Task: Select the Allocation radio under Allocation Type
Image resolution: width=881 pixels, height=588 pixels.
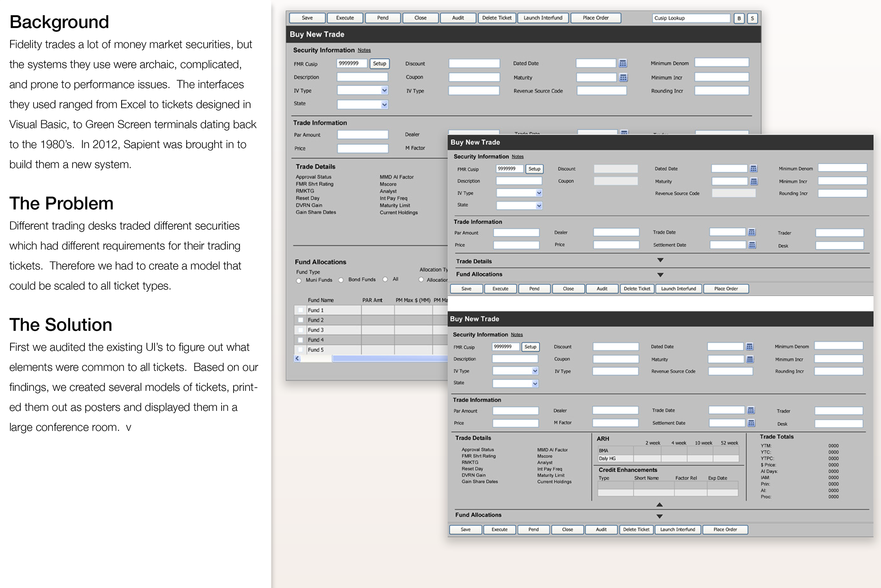Action: tap(421, 279)
